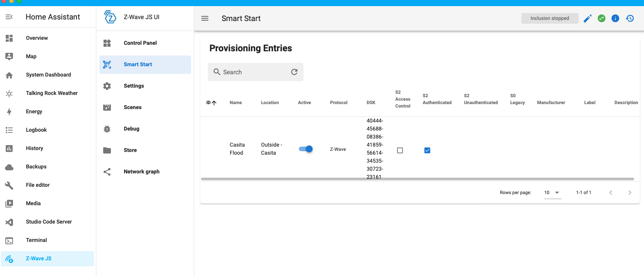Click the Terminal console icon
Image resolution: width=644 pixels, height=276 pixels.
click(x=9, y=240)
